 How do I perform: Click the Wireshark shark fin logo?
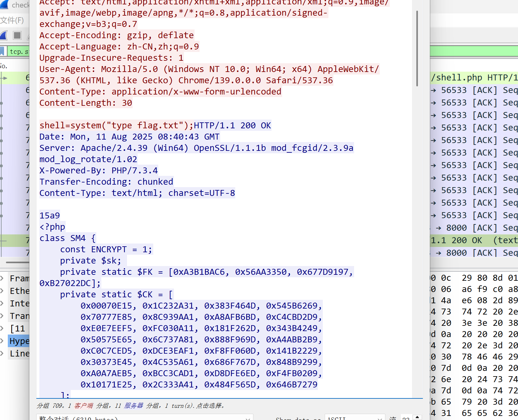4,5
